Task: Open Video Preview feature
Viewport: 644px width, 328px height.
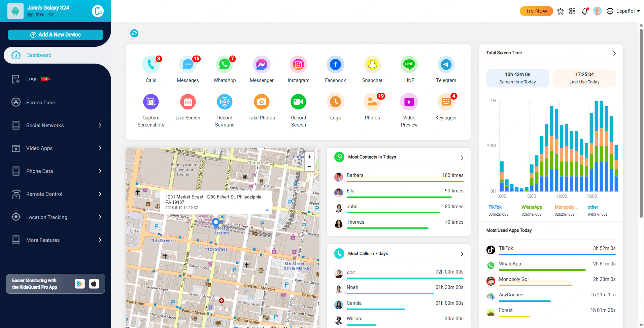Action: coord(409,102)
